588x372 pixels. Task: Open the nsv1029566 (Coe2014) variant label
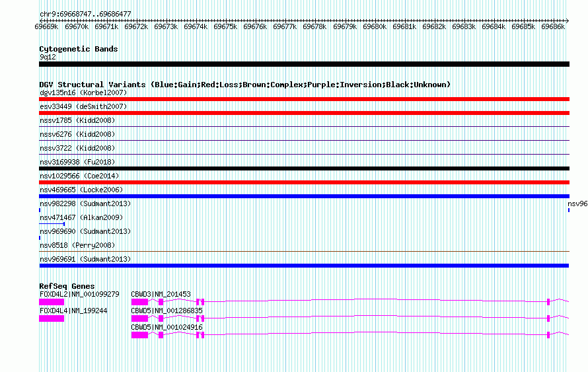79,176
